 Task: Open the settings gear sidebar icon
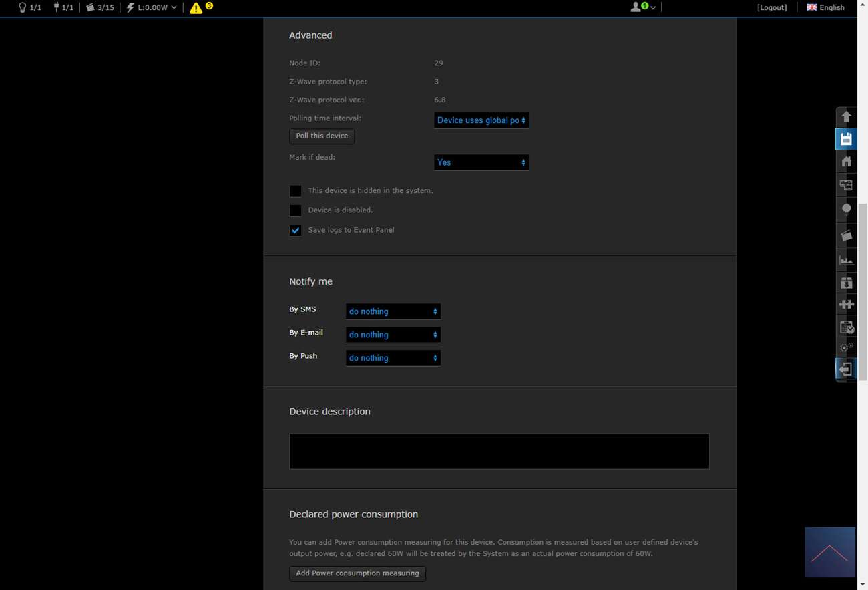(846, 348)
